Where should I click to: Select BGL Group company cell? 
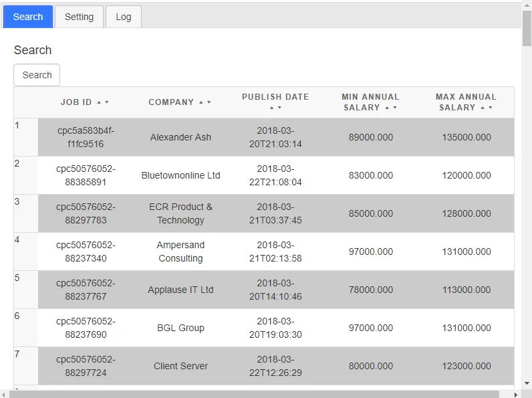coord(180,328)
